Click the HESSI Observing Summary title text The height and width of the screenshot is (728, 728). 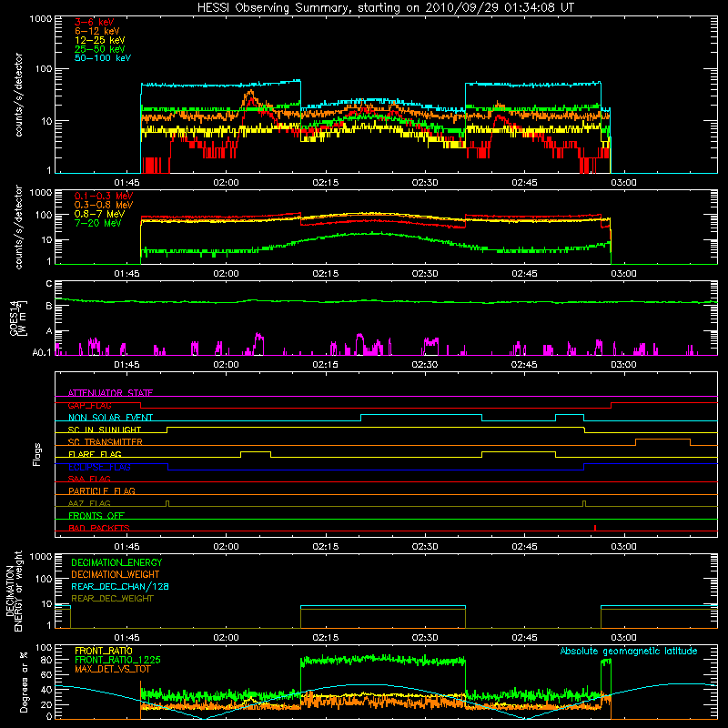[x=385, y=8]
